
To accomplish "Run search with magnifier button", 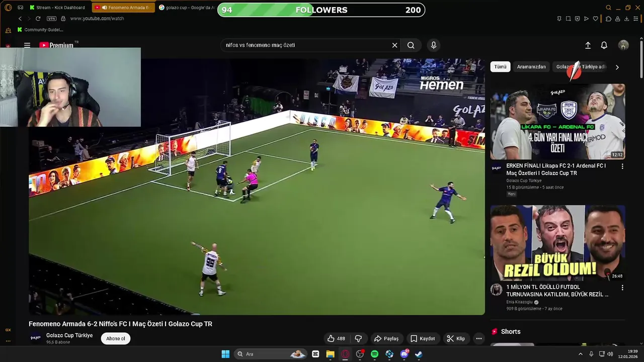I will pyautogui.click(x=411, y=45).
